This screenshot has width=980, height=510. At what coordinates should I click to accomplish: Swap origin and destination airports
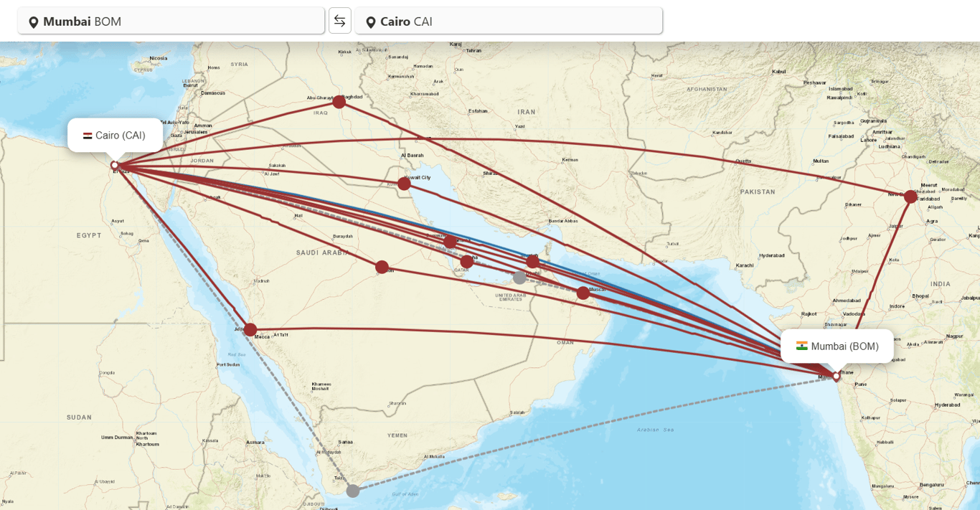click(340, 21)
